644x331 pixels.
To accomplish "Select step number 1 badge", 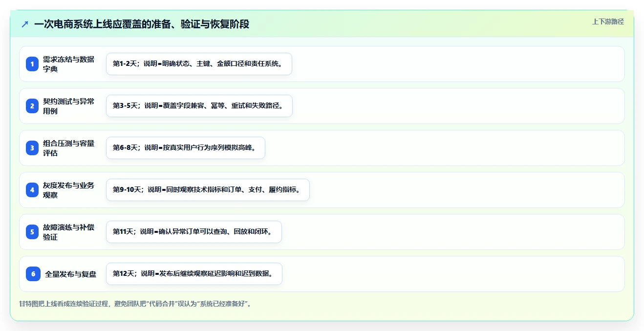I will pyautogui.click(x=32, y=64).
